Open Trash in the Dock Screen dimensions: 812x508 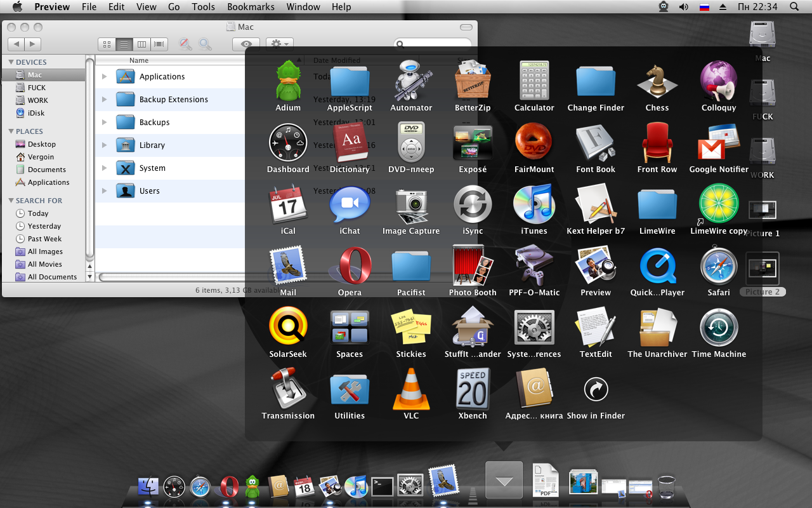(x=666, y=486)
